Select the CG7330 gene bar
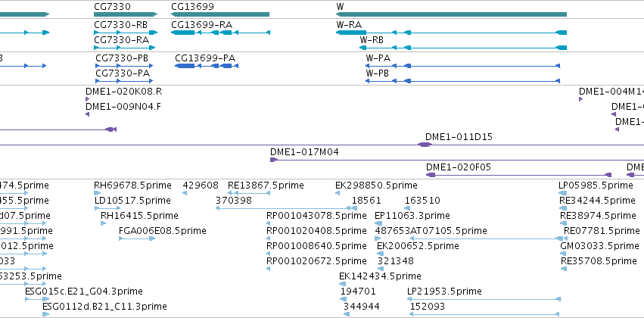644x318 pixels. tap(126, 14)
